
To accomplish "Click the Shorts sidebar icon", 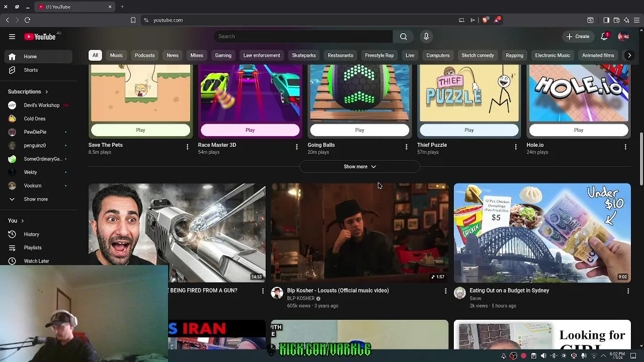I will pyautogui.click(x=12, y=70).
